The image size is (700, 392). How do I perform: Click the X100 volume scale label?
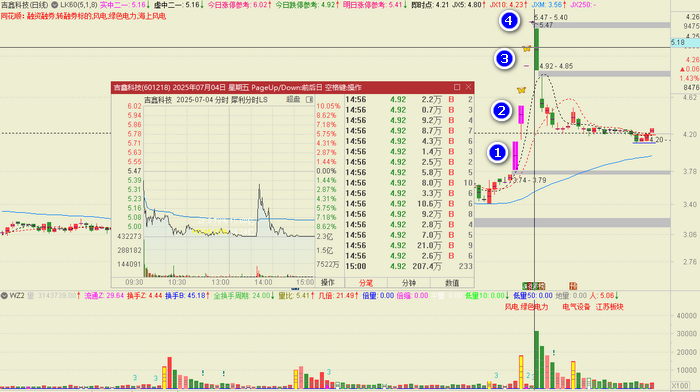click(x=680, y=386)
